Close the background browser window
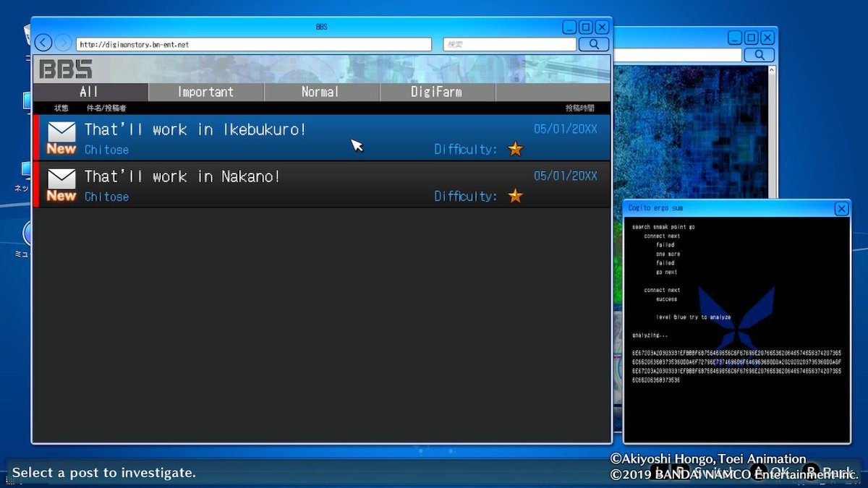The height and width of the screenshot is (488, 868). [767, 38]
